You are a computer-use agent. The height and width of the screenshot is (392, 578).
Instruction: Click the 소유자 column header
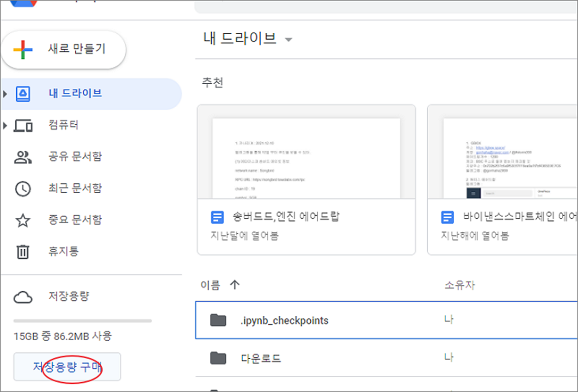pyautogui.click(x=459, y=285)
